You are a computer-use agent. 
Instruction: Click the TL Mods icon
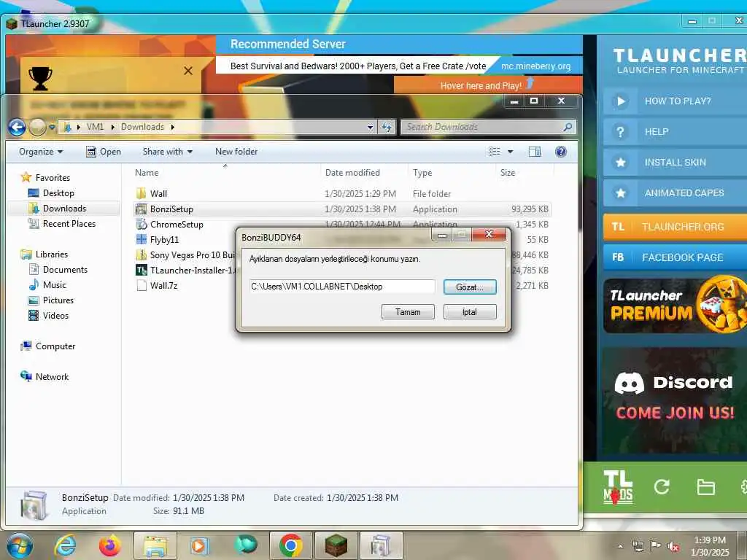point(618,487)
